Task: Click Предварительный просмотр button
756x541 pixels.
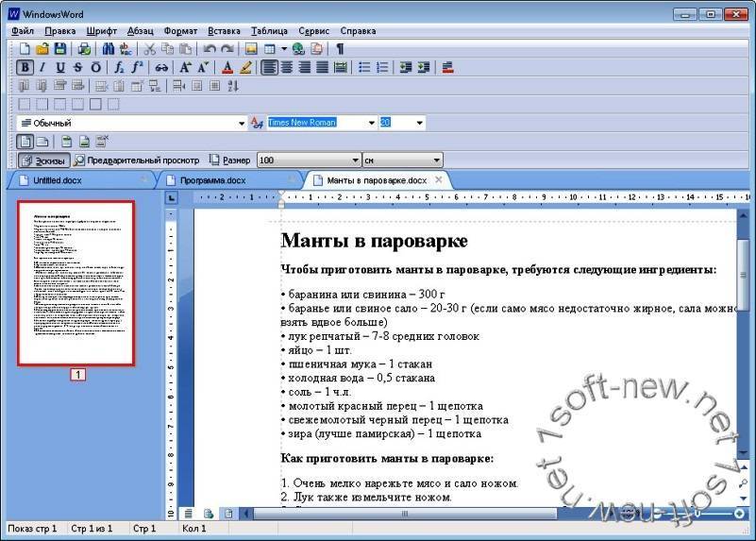Action: pyautogui.click(x=137, y=161)
